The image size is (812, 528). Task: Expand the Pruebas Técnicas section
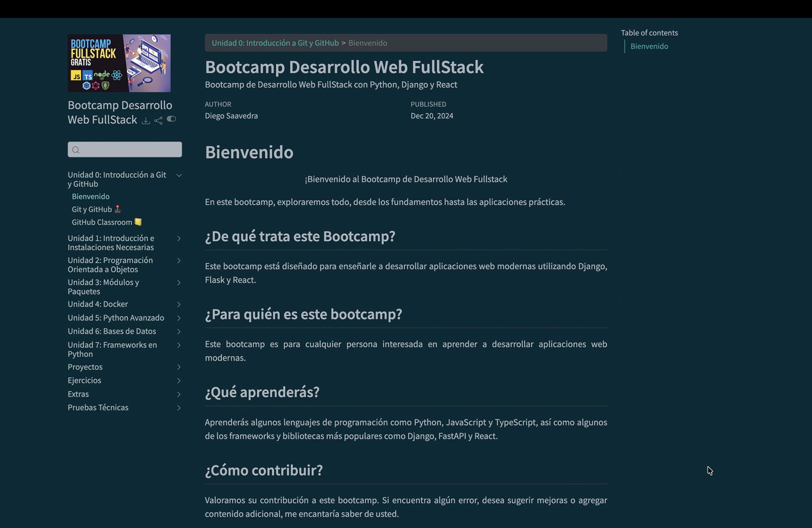tap(179, 408)
